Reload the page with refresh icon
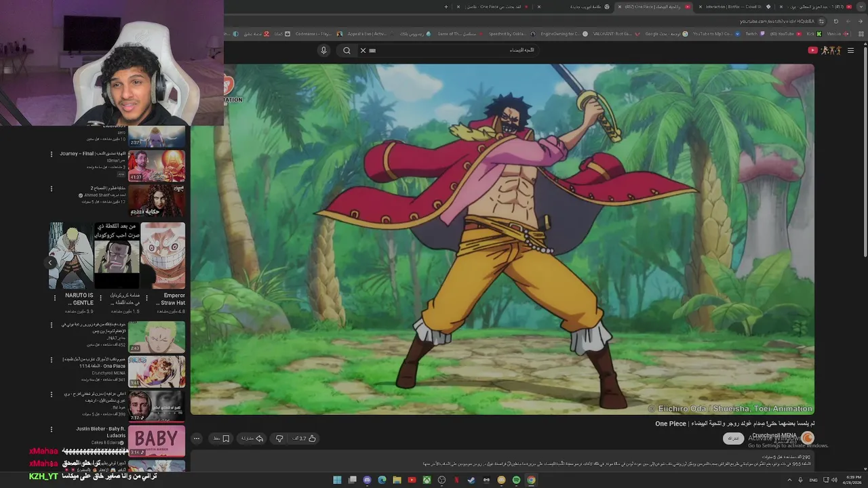 (835, 21)
